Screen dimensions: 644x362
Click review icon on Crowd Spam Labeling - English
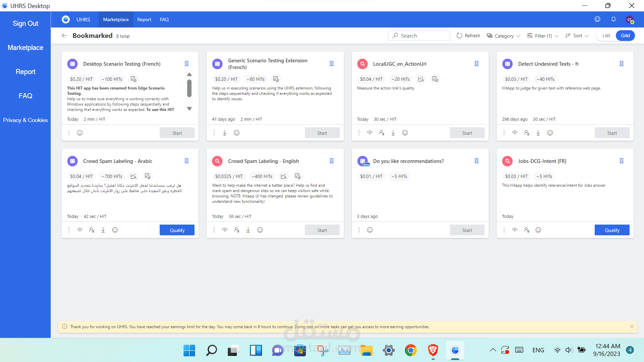(x=298, y=176)
